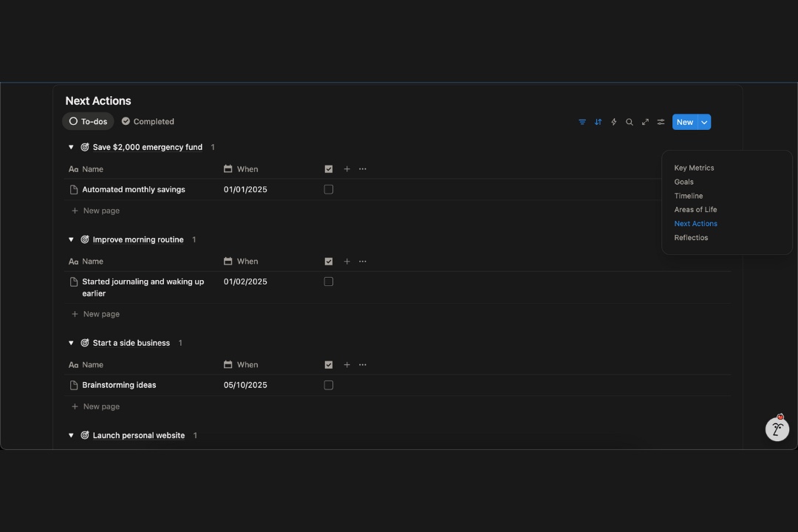Click the blue New button
The height and width of the screenshot is (532, 798).
point(684,122)
